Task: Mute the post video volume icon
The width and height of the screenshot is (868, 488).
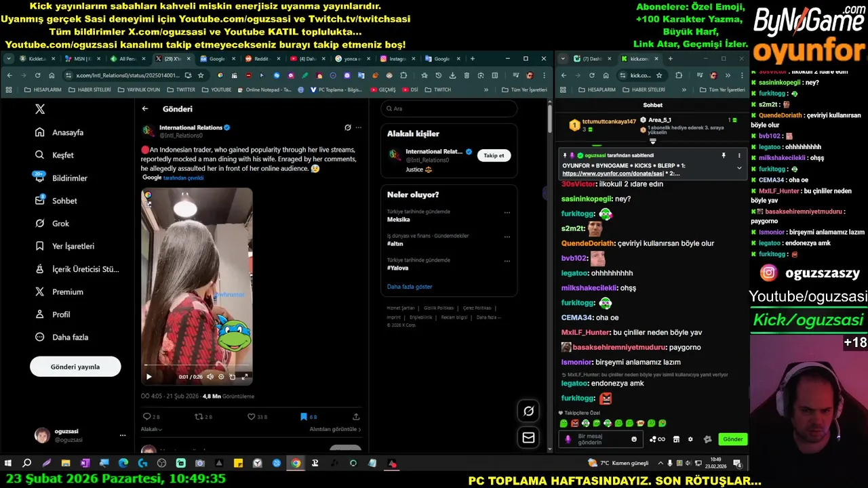Action: 210,376
